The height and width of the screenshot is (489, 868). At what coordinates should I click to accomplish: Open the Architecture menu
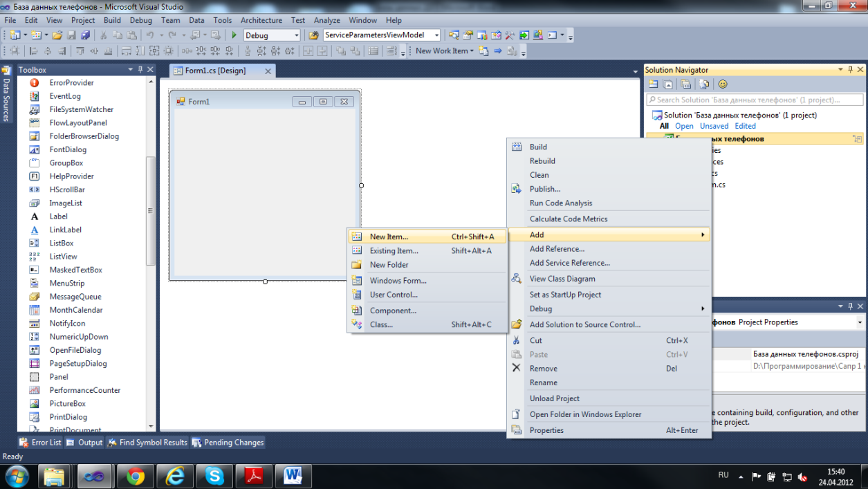(261, 21)
